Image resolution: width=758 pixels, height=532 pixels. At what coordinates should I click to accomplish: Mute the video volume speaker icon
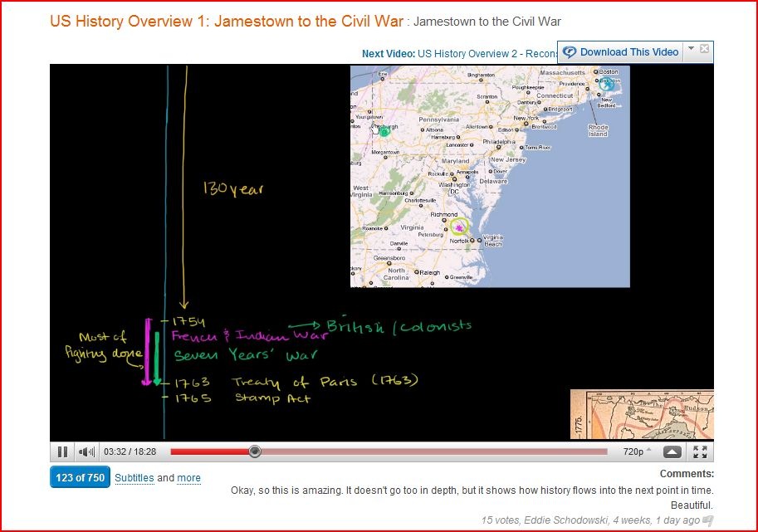tap(86, 451)
